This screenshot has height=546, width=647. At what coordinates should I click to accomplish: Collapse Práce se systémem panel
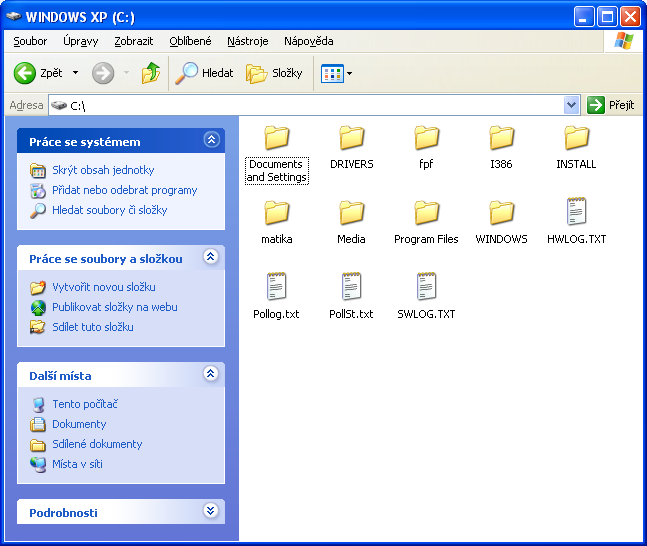211,140
